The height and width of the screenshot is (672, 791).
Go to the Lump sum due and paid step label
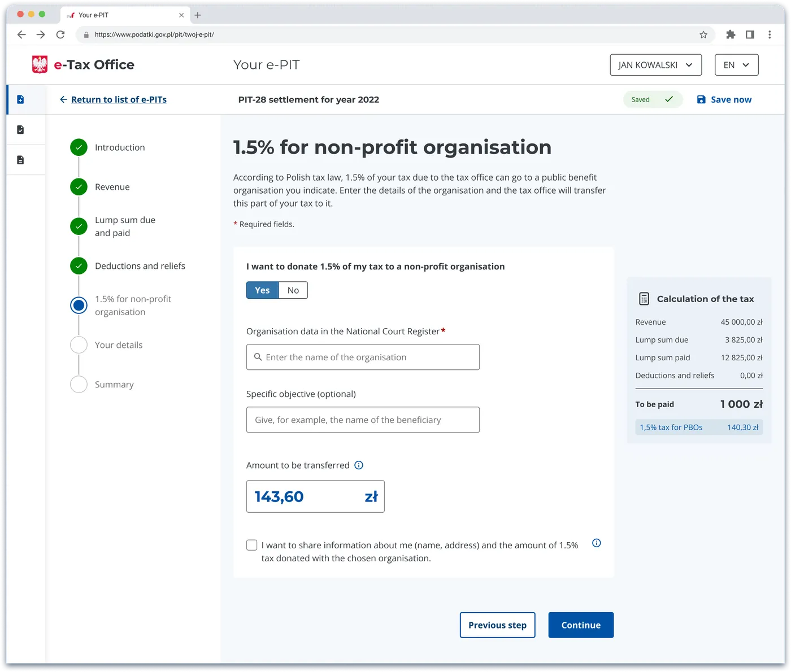click(125, 226)
